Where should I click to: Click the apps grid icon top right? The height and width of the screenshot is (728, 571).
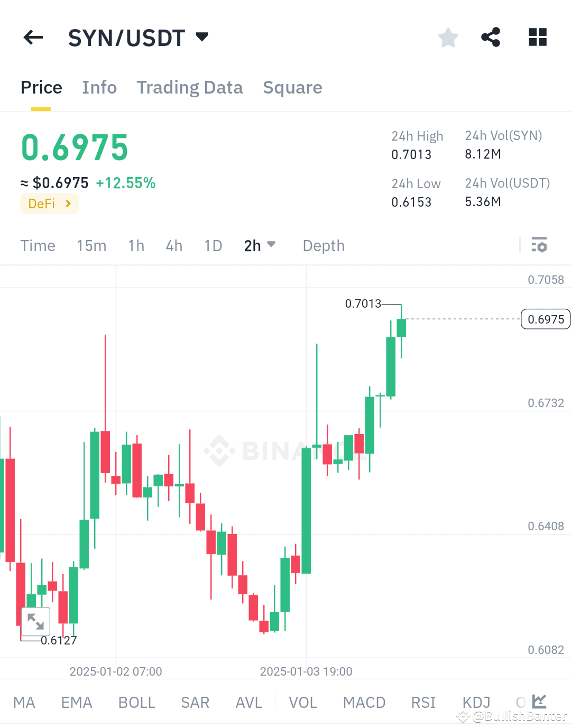click(538, 37)
